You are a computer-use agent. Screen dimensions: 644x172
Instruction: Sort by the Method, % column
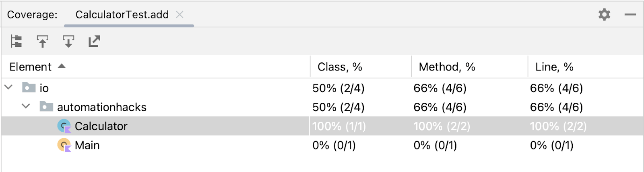447,67
